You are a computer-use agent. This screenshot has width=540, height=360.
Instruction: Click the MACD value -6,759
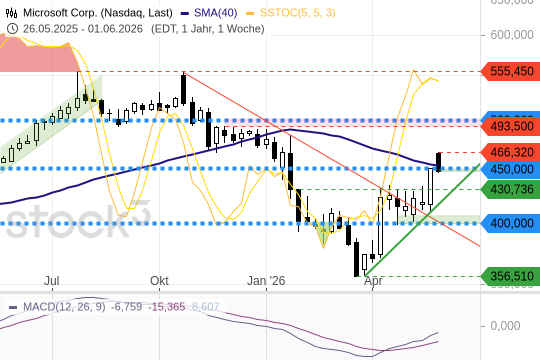click(126, 307)
